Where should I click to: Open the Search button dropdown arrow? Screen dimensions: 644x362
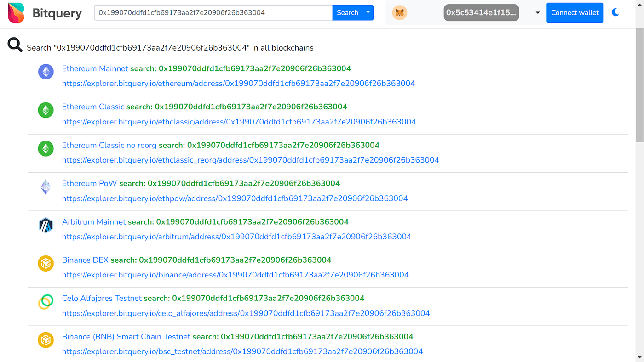(x=367, y=12)
